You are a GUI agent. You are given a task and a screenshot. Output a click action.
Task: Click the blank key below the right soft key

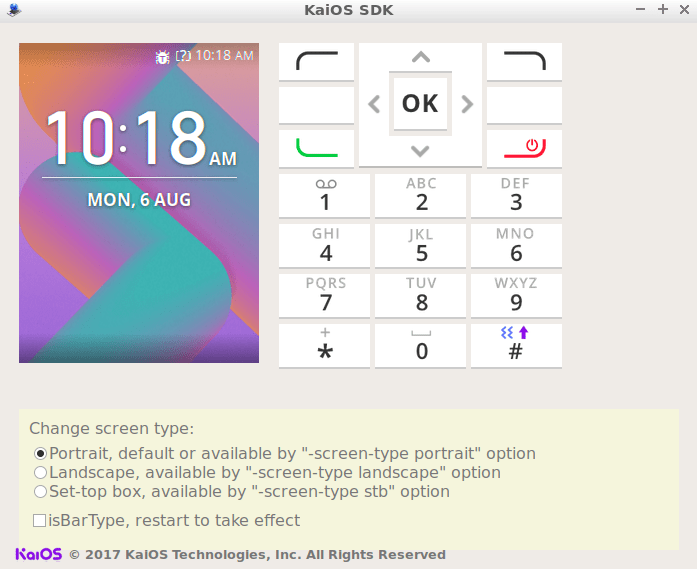pyautogui.click(x=525, y=105)
